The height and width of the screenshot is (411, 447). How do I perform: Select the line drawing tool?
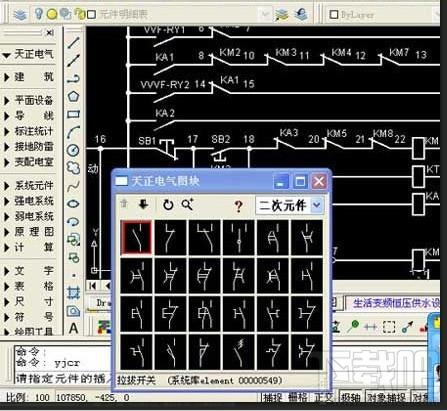click(73, 43)
